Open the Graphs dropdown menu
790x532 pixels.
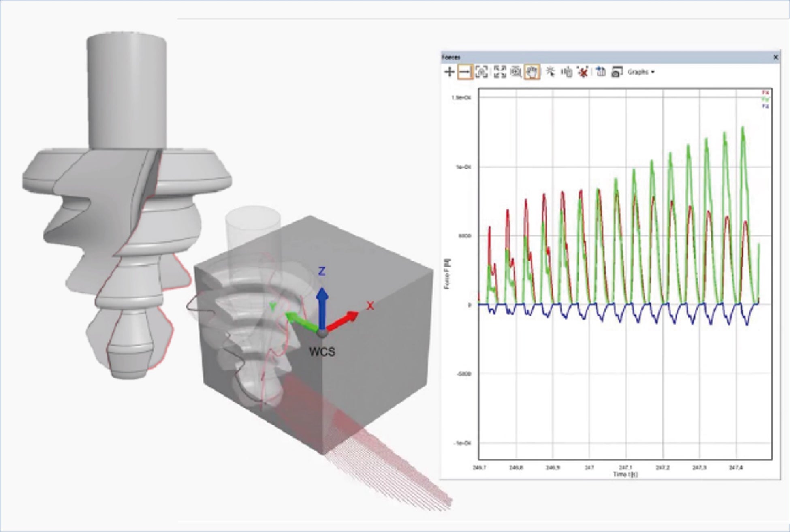click(x=638, y=72)
